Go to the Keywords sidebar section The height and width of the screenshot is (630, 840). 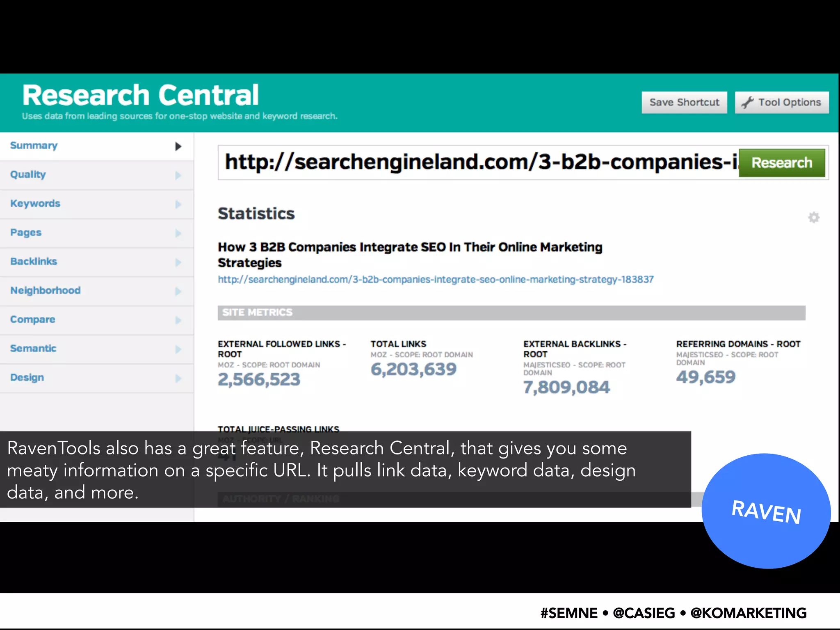[97, 204]
